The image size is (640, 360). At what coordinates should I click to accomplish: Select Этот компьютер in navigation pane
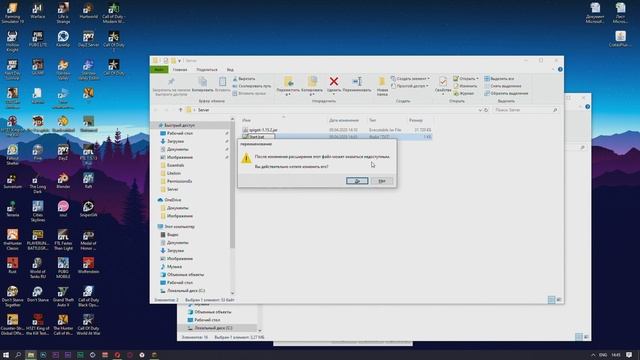click(180, 227)
